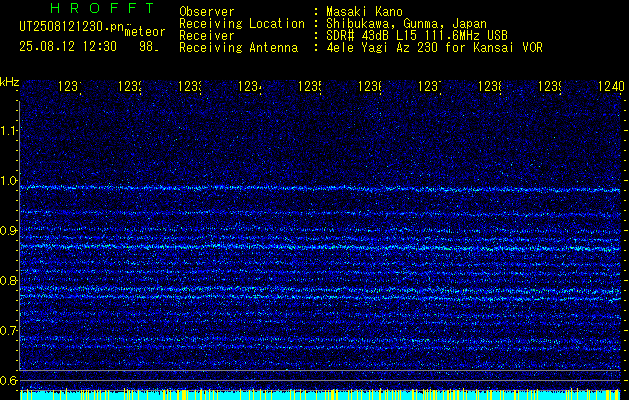The image size is (629, 400).
Task: Click the word meteor in header
Action: [x=145, y=32]
